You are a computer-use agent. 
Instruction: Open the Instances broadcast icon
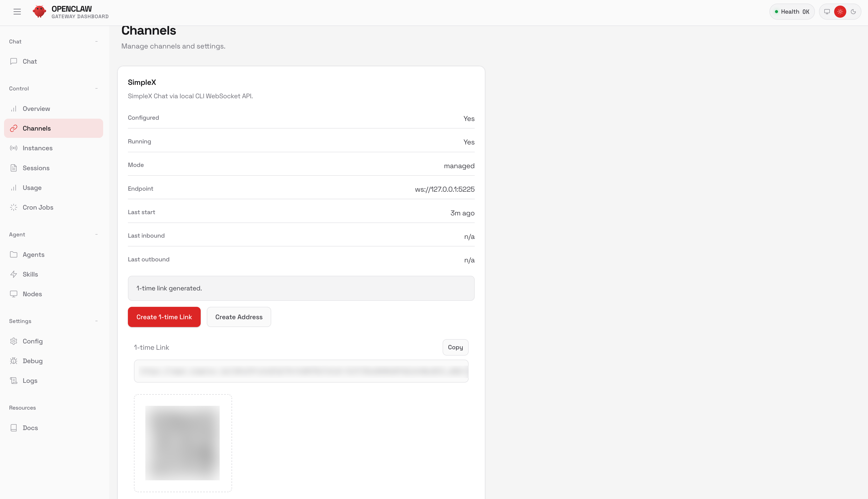(14, 148)
